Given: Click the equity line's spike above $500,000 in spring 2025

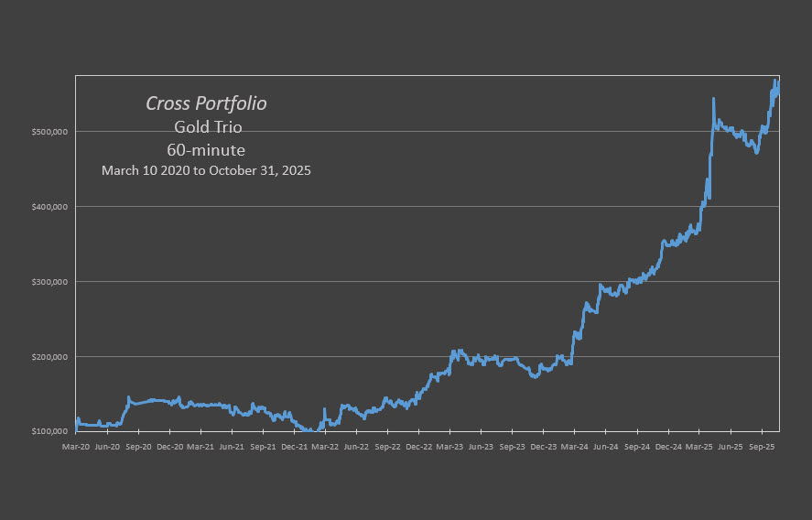Looking at the screenshot, I should (x=713, y=99).
